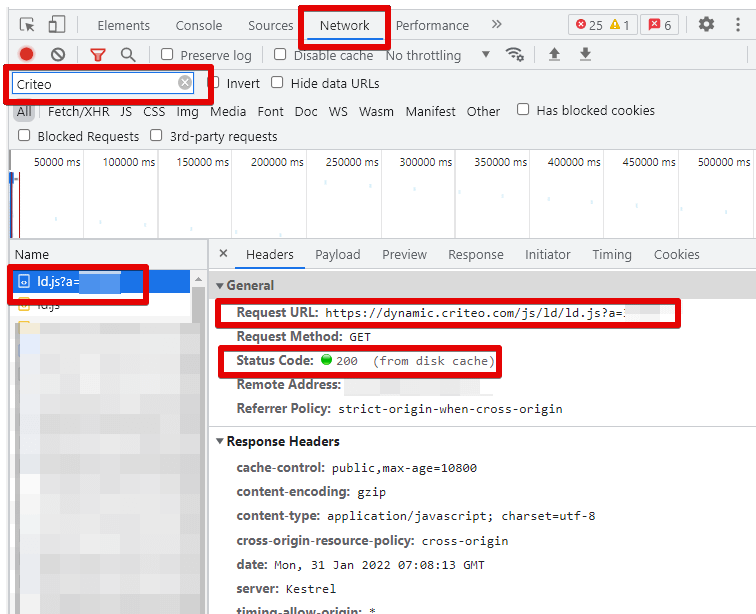Enable the Preserve log checkbox
This screenshot has width=756, height=614.
click(167, 55)
